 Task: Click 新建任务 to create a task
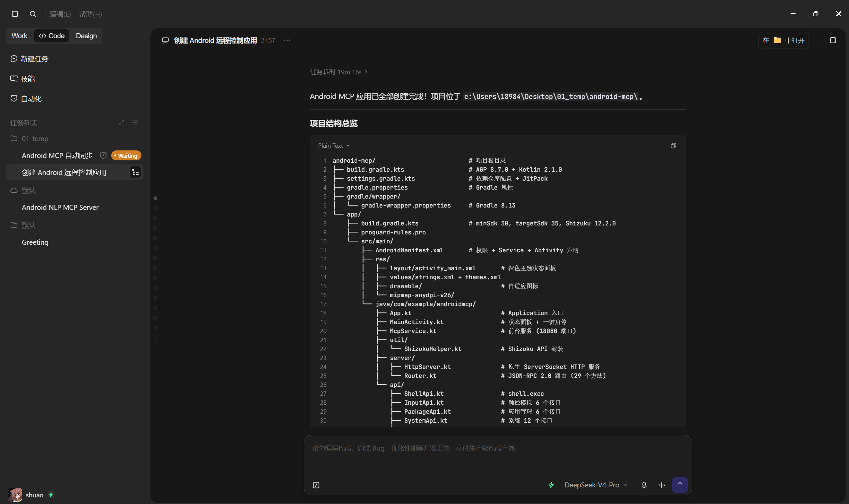pos(29,59)
